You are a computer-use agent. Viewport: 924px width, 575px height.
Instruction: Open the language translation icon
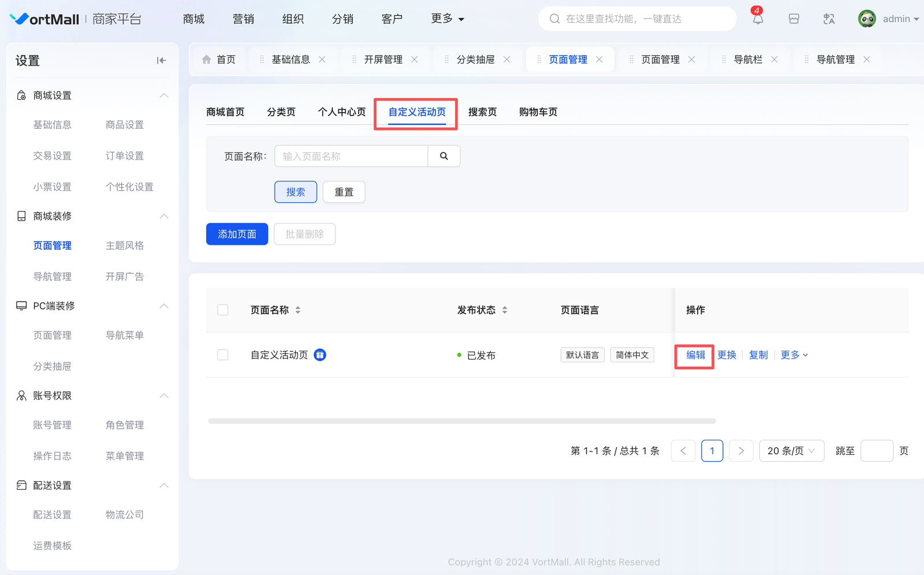pos(829,19)
